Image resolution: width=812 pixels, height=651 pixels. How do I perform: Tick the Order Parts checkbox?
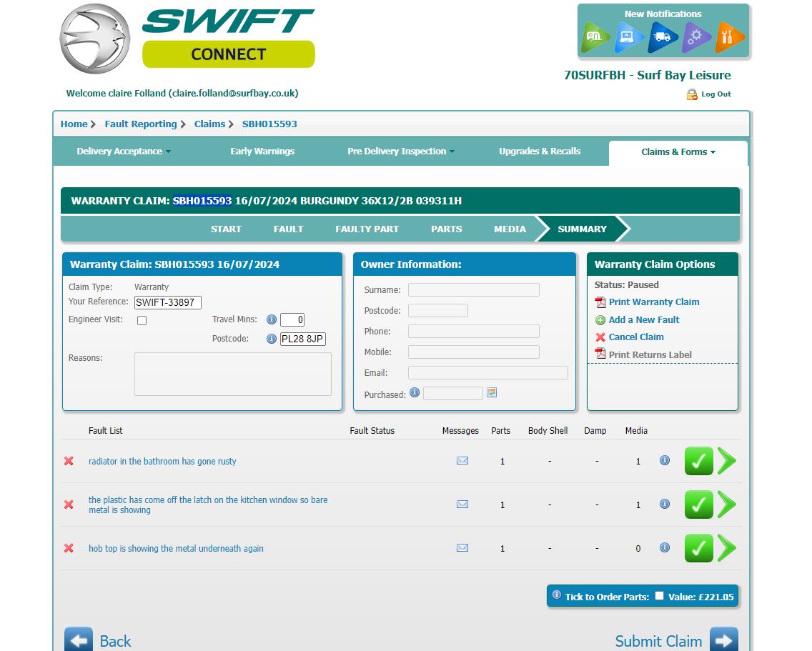coord(659,596)
